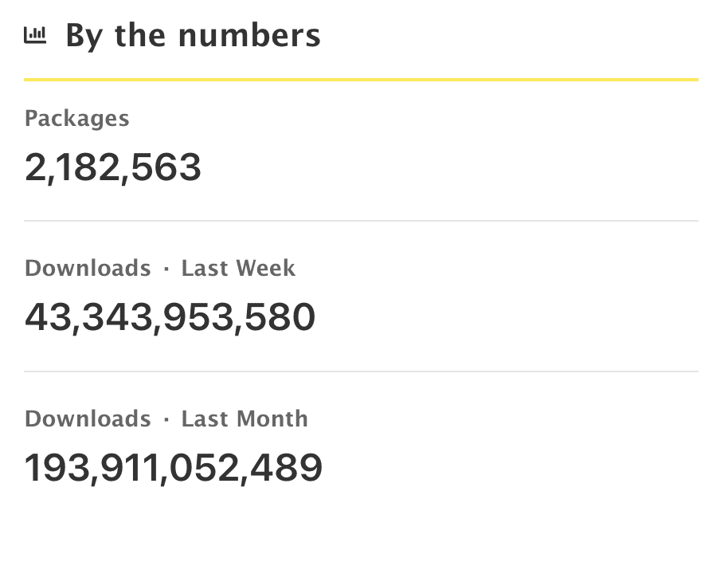Click the bar chart icon beside the heading

[x=35, y=36]
